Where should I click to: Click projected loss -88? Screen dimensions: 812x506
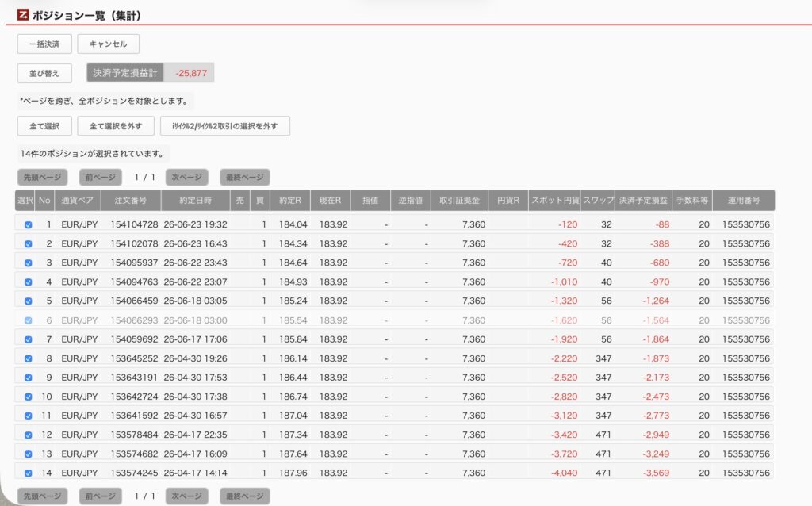pos(662,224)
